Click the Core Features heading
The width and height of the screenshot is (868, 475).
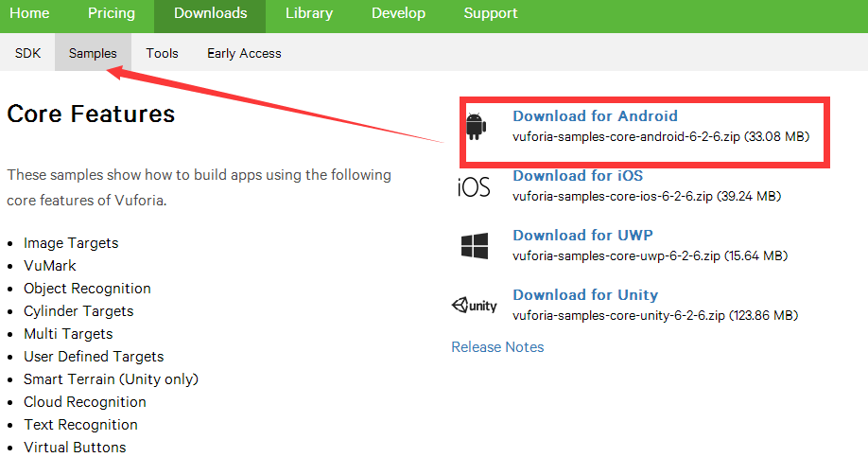tap(91, 114)
